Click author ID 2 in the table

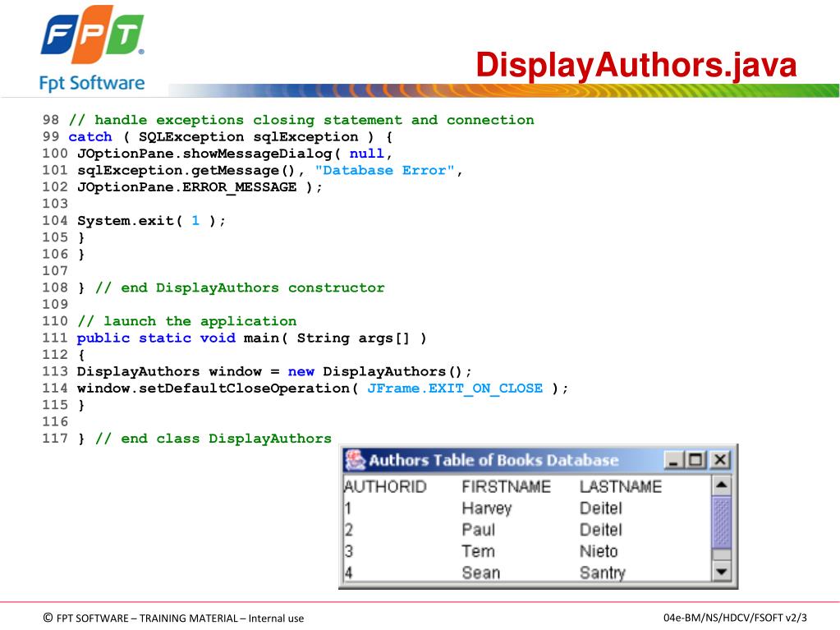click(x=349, y=530)
